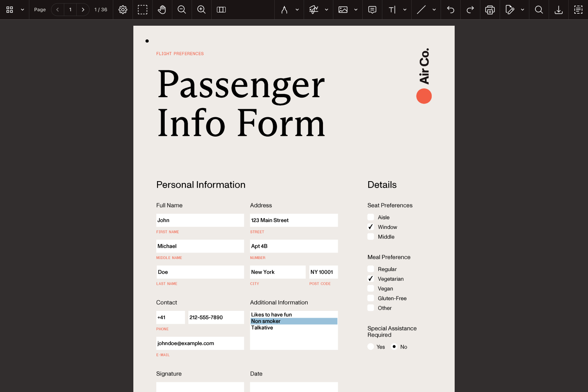Switch to two-page layout view

221,10
